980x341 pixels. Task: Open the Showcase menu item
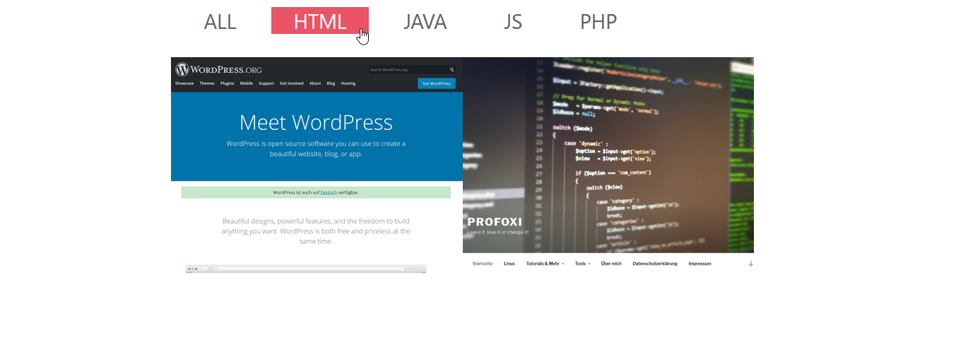pyautogui.click(x=184, y=83)
